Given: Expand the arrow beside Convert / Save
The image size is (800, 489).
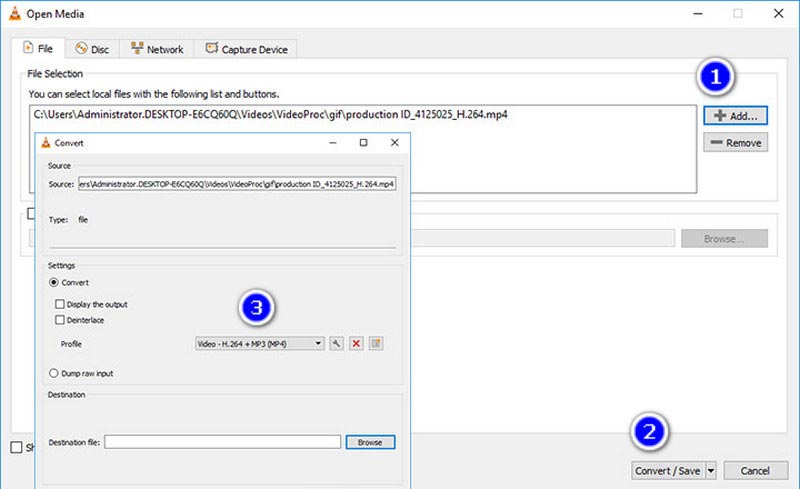Looking at the screenshot, I should pyautogui.click(x=710, y=470).
